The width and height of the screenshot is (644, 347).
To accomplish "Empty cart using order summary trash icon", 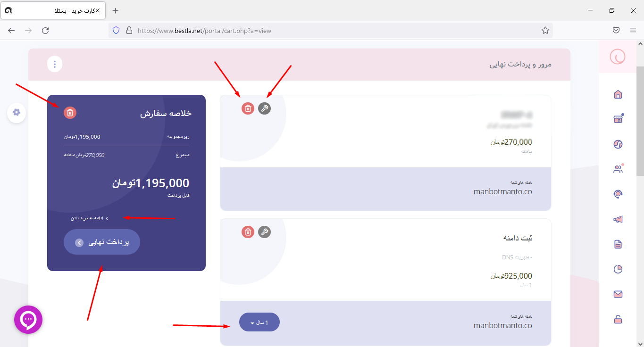I will (x=70, y=112).
